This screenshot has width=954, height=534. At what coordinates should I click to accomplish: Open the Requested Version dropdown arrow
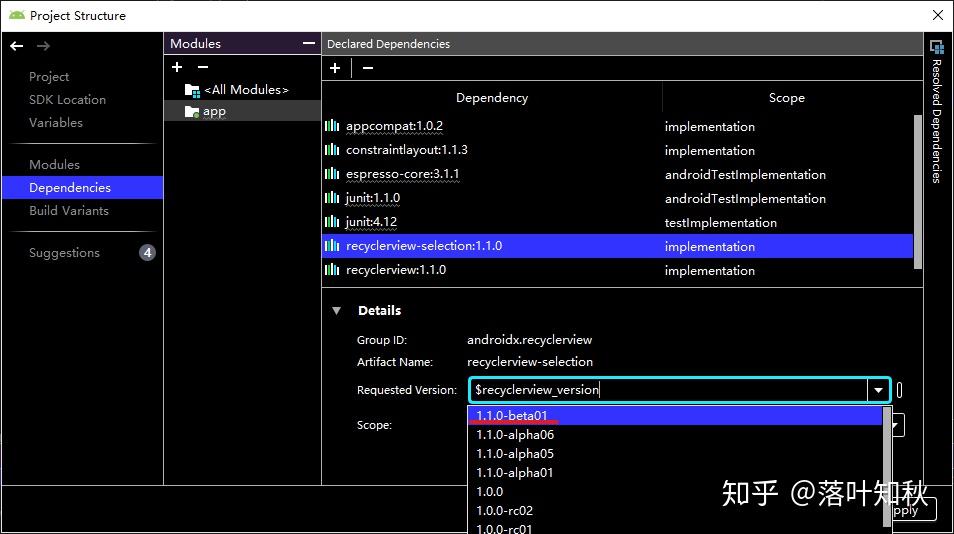pyautogui.click(x=878, y=390)
